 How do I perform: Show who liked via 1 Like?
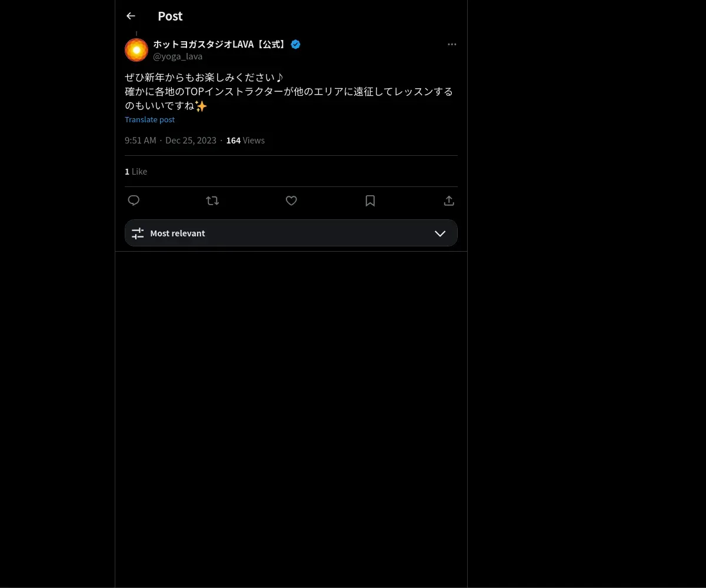click(136, 171)
